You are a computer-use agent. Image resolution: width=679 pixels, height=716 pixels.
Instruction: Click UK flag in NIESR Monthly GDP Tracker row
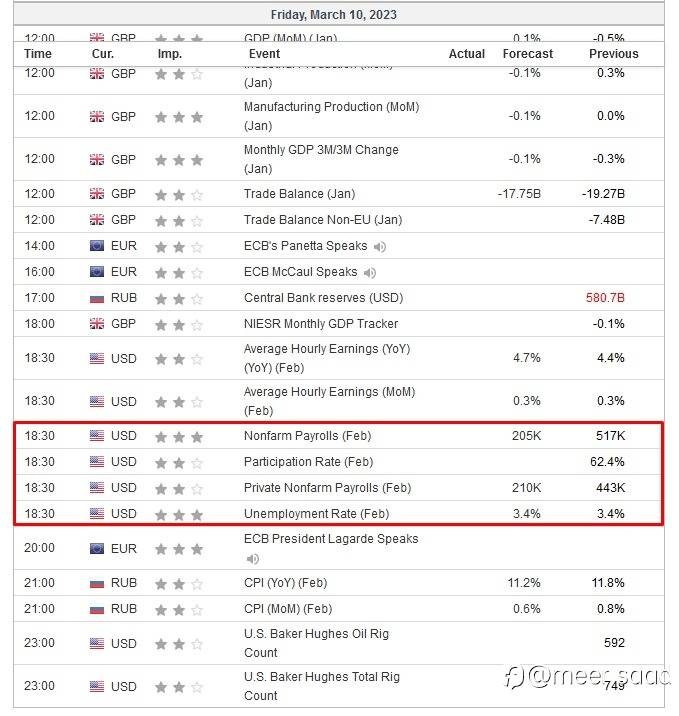coord(97,324)
